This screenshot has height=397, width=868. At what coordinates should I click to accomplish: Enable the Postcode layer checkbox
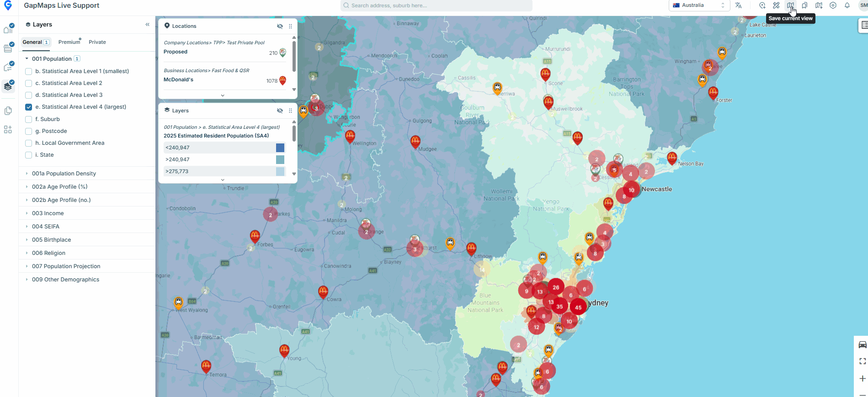(29, 131)
